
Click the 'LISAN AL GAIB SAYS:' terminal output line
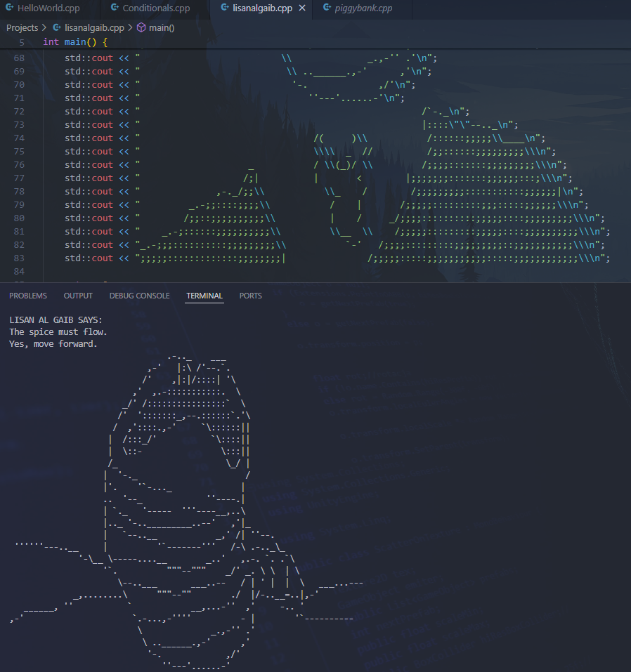point(56,319)
